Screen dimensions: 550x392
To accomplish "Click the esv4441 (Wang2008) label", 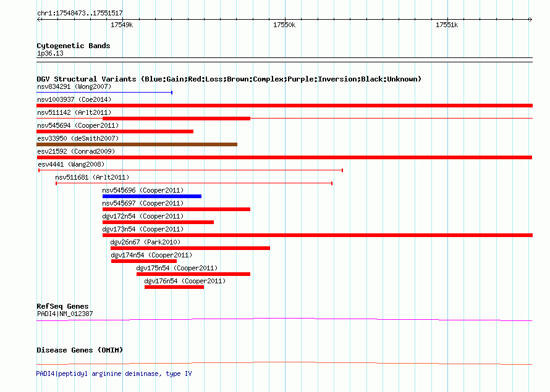I will point(71,164).
